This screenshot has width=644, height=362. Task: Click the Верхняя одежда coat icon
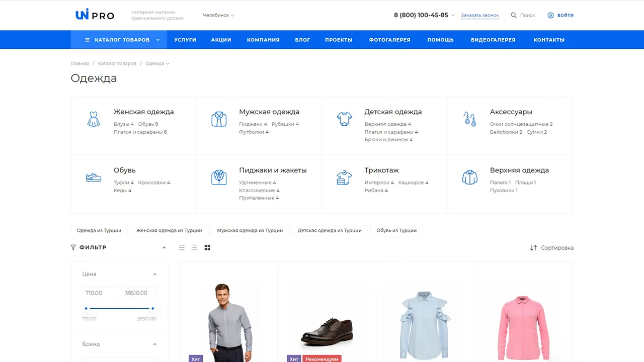pos(470,177)
